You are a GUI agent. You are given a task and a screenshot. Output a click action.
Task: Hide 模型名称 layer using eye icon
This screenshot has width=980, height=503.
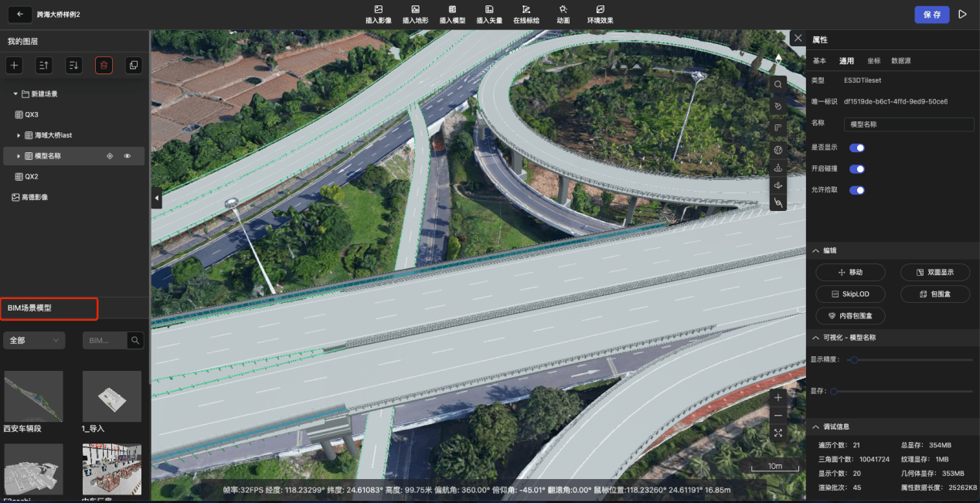point(128,156)
